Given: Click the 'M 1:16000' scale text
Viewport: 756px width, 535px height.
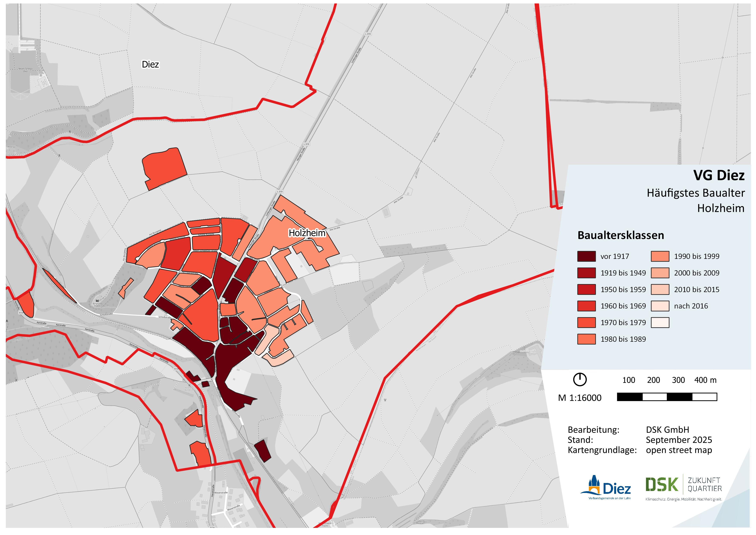Looking at the screenshot, I should click(x=579, y=398).
